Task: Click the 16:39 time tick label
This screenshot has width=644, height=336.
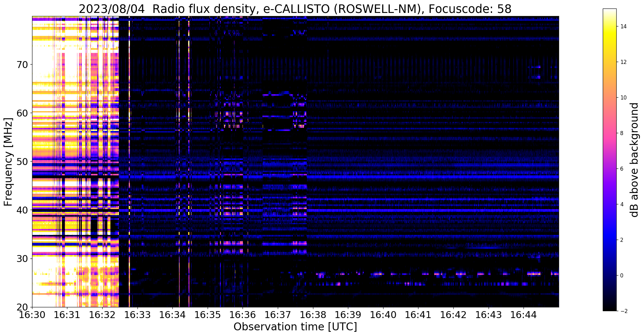Action: pos(348,315)
